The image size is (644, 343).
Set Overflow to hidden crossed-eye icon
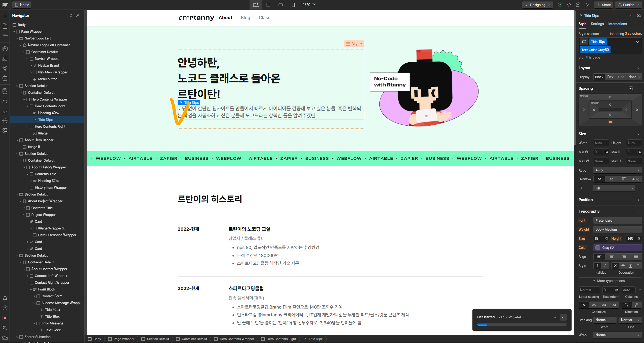612,179
